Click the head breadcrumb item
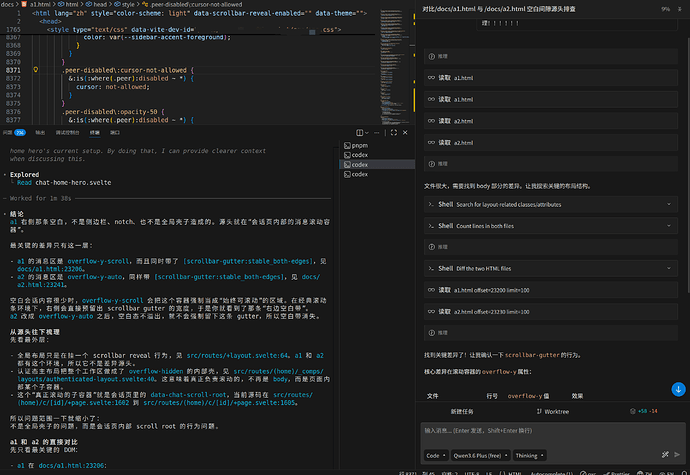 click(x=96, y=4)
